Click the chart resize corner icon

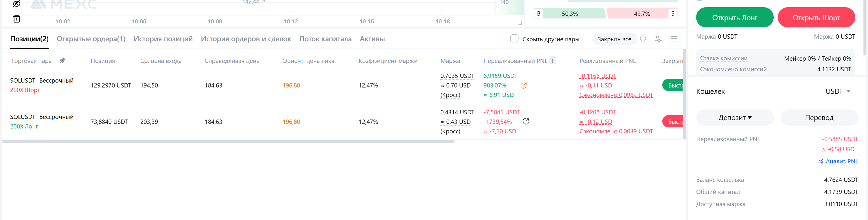pyautogui.click(x=520, y=23)
